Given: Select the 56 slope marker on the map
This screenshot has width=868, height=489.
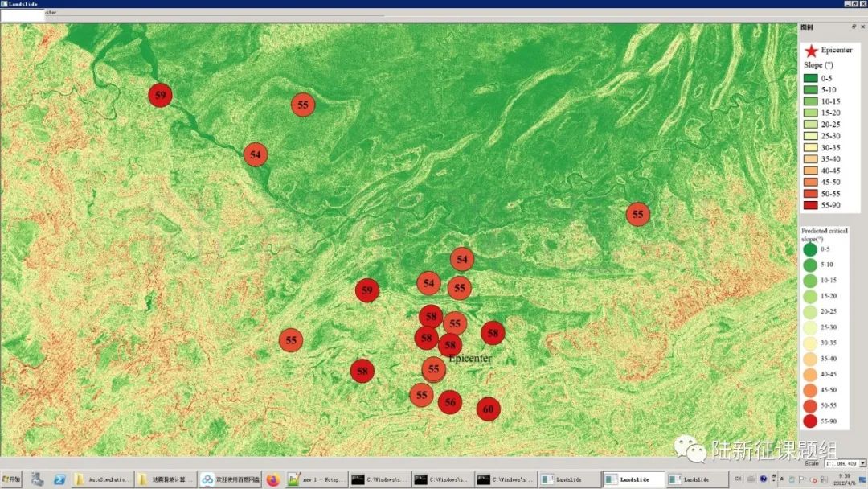Looking at the screenshot, I should click(450, 402).
